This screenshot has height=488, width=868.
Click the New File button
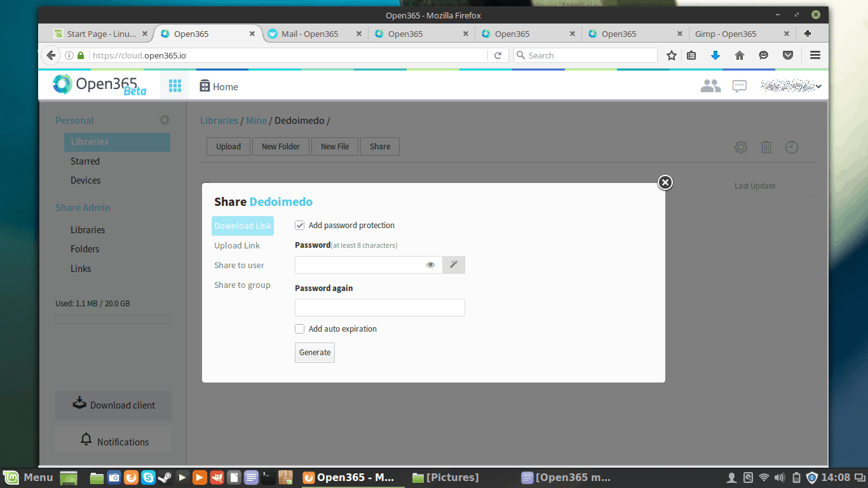tap(335, 146)
